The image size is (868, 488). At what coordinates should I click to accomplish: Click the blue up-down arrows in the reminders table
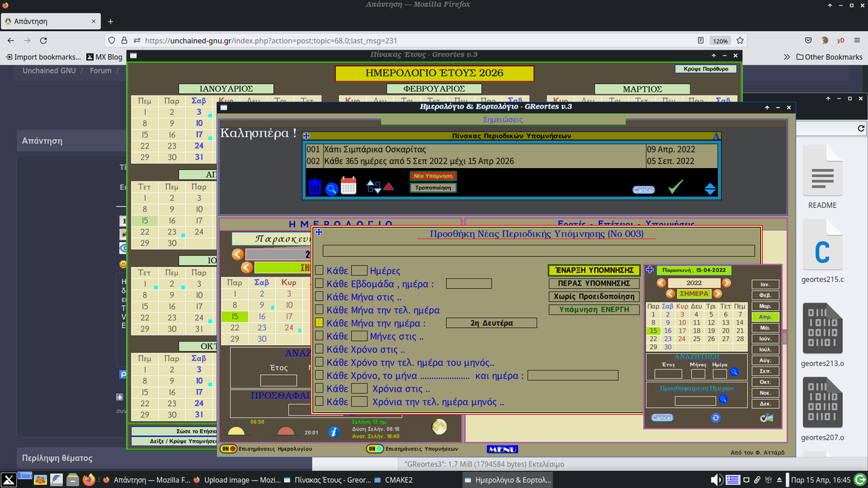pos(710,189)
